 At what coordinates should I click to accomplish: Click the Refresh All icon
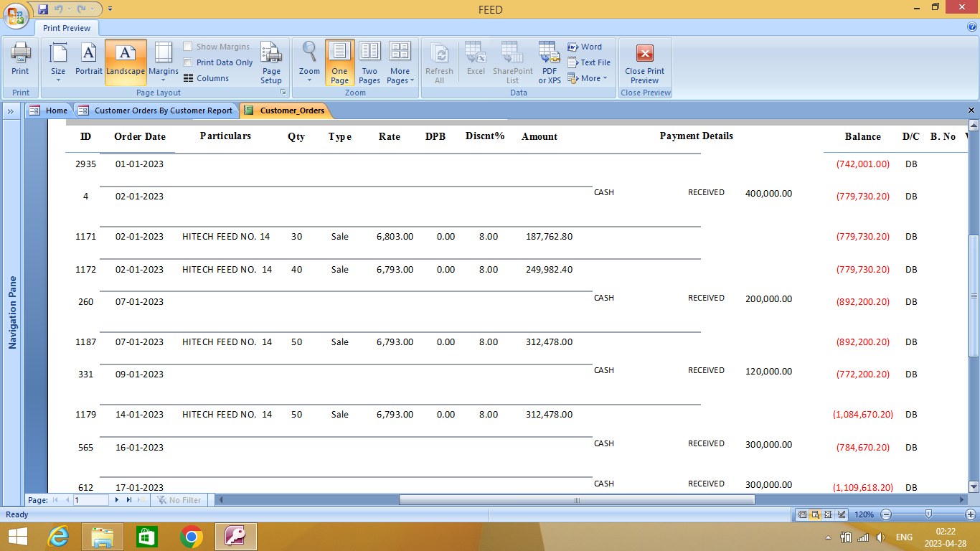click(x=439, y=62)
